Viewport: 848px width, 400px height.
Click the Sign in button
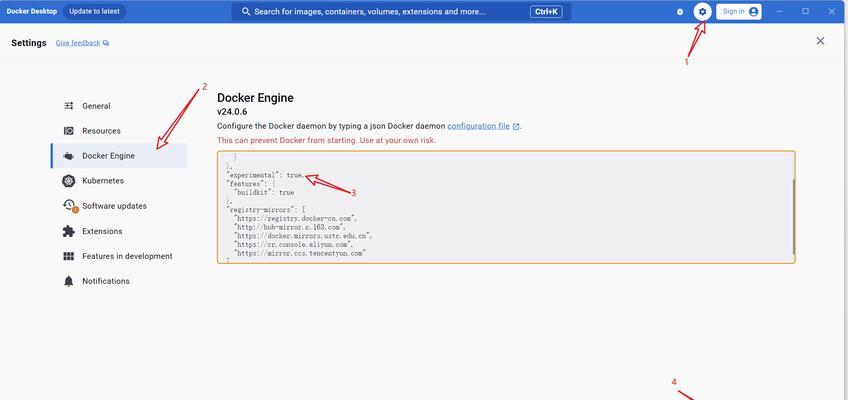tap(739, 12)
